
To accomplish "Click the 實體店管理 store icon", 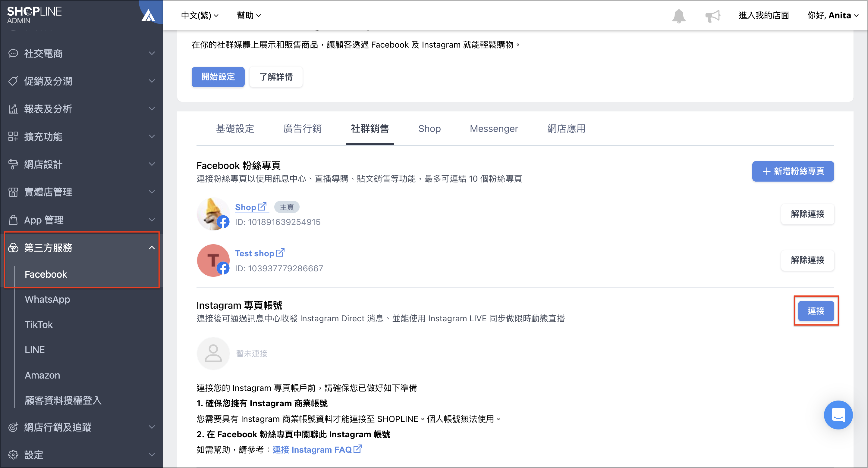I will pos(13,192).
